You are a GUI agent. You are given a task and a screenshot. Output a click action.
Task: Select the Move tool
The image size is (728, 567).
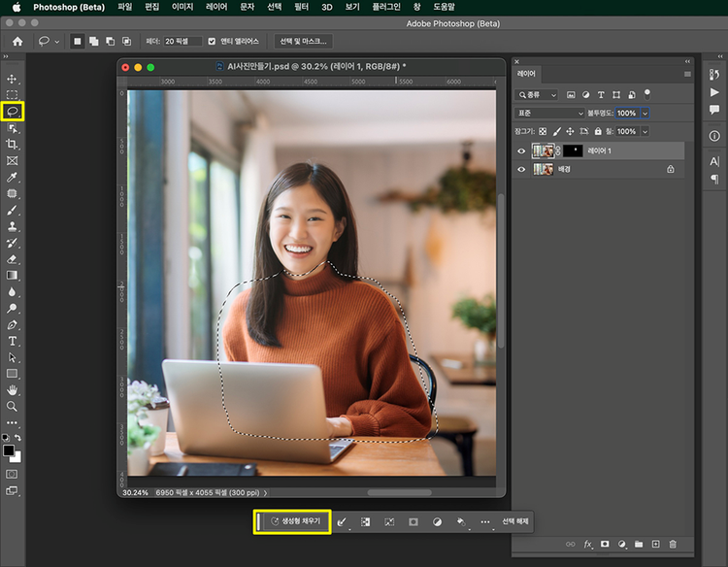tap(13, 79)
